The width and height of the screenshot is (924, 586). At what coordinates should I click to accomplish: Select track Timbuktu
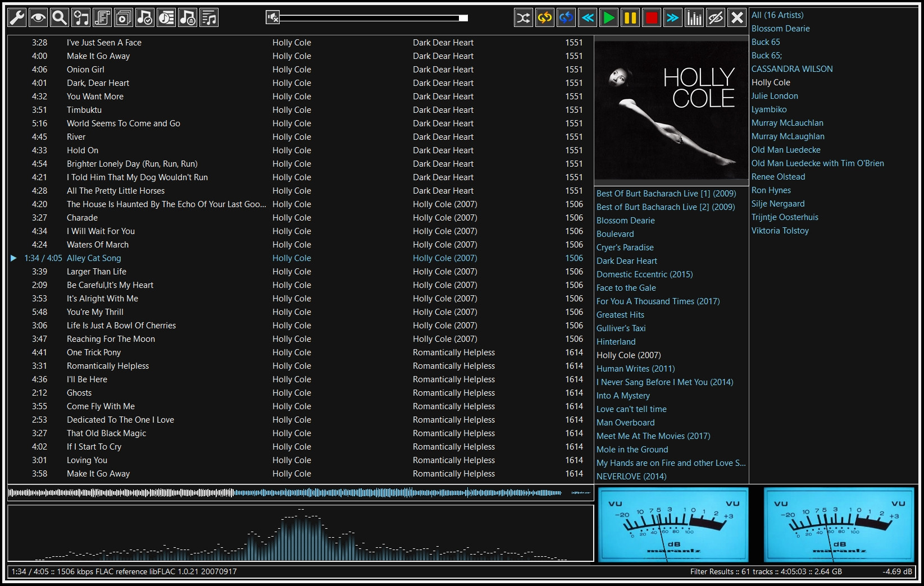[x=301, y=110]
